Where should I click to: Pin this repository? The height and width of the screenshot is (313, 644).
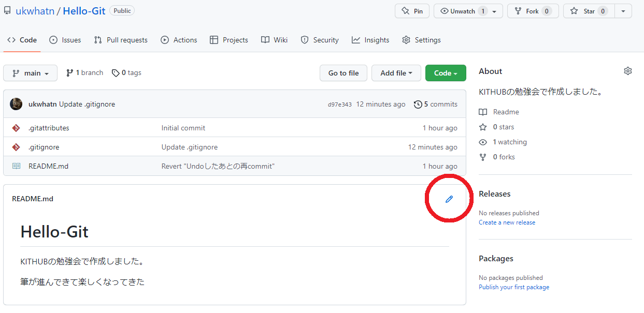click(412, 10)
